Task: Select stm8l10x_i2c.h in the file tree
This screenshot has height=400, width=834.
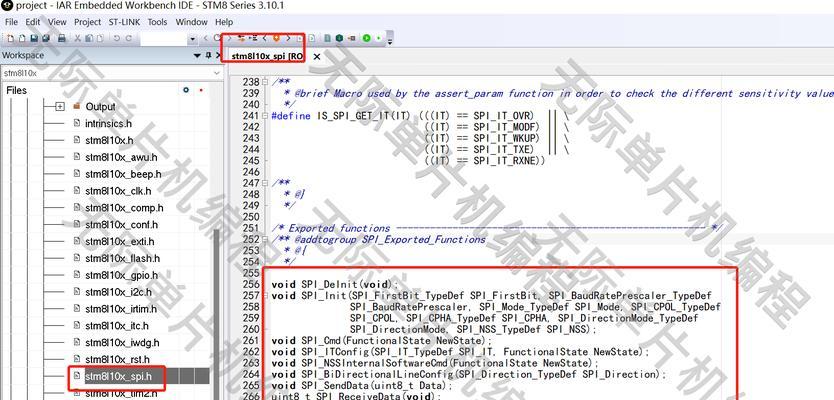Action: coord(119,292)
